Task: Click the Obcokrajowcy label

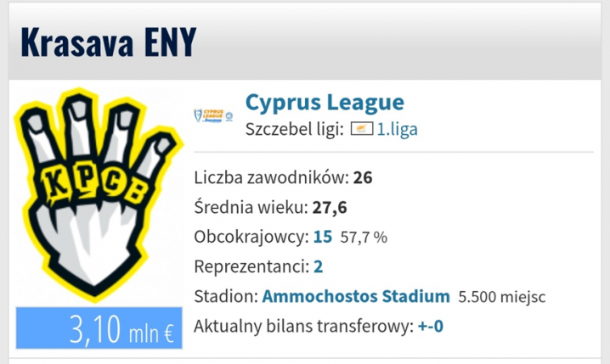Action: 251,237
